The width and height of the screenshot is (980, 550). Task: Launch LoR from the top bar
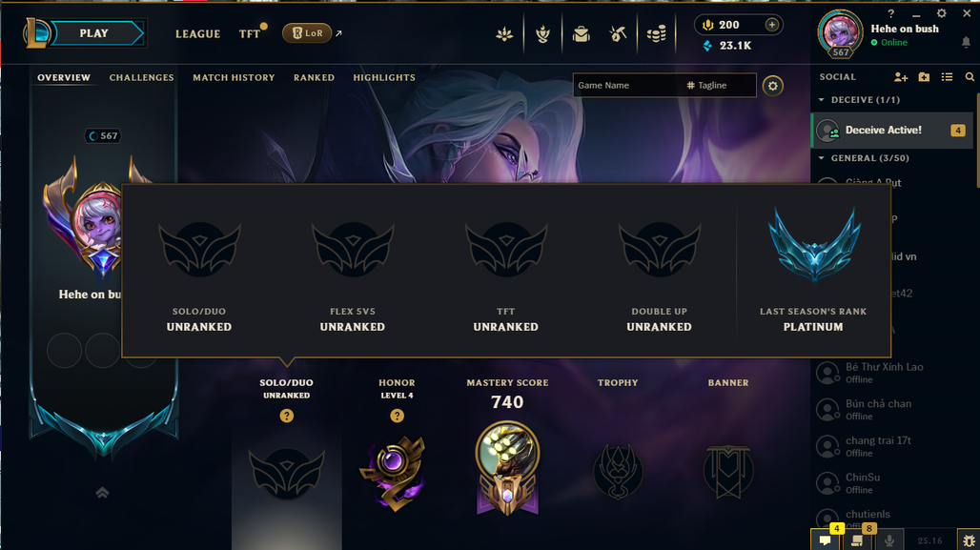(307, 33)
